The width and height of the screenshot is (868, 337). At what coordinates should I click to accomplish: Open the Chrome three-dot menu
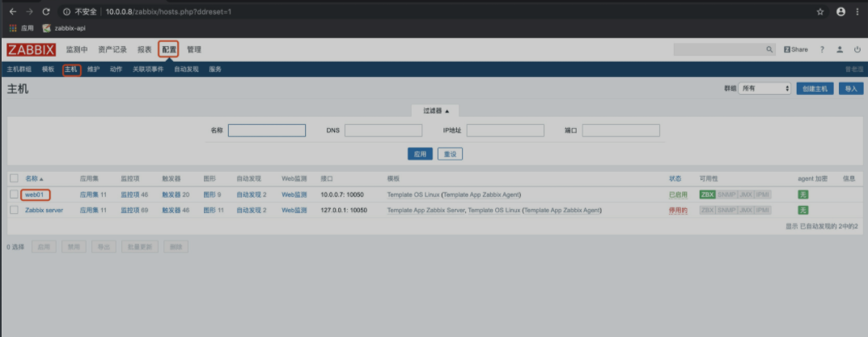coord(858,11)
